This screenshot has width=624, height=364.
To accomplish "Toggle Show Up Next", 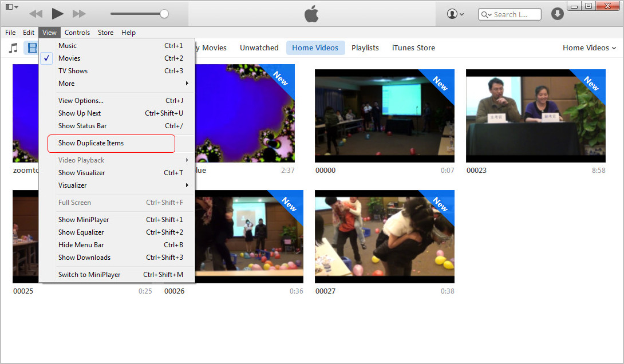I will point(117,113).
